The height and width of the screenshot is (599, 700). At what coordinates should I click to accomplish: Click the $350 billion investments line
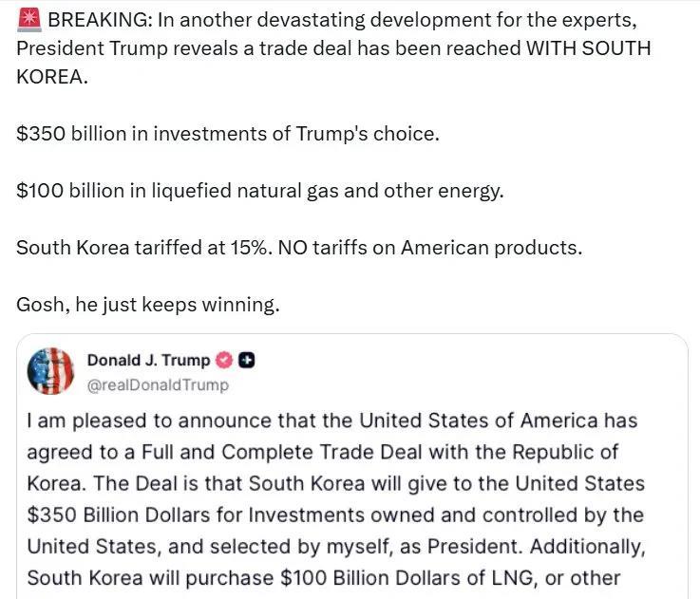point(228,134)
